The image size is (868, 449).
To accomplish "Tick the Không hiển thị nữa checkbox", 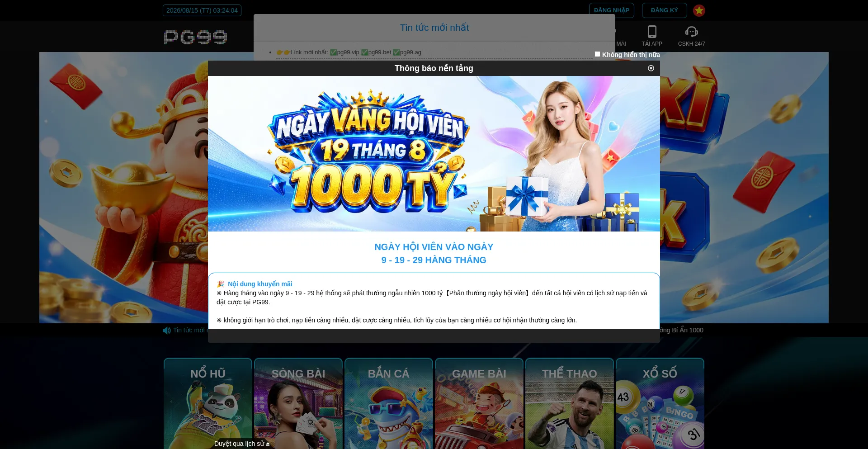I will point(597,54).
